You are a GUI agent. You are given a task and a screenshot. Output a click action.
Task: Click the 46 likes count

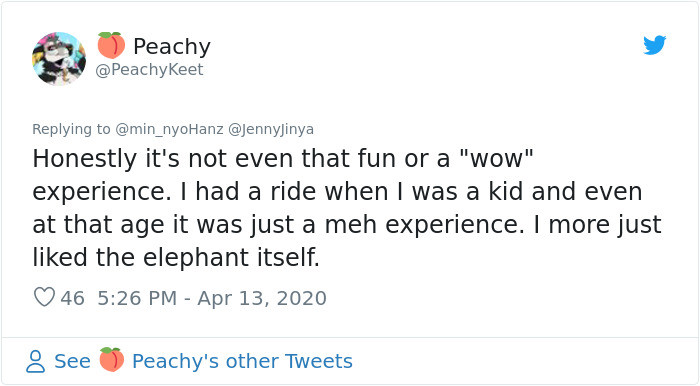(72, 298)
